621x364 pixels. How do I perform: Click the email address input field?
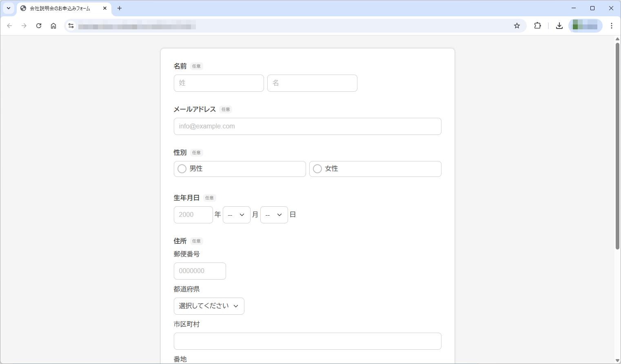coord(307,126)
